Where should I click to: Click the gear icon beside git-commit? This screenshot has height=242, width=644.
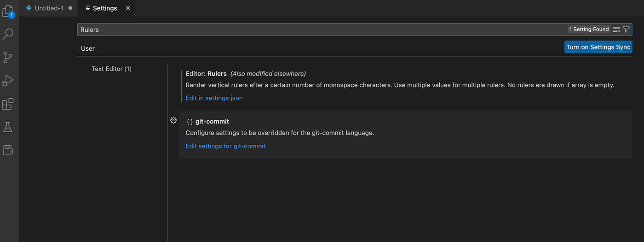click(x=173, y=121)
